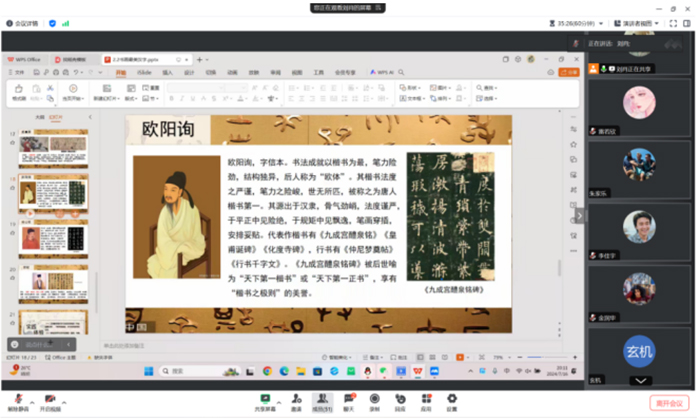Open the File menu in WPS
This screenshot has height=420, width=700.
tap(17, 72)
